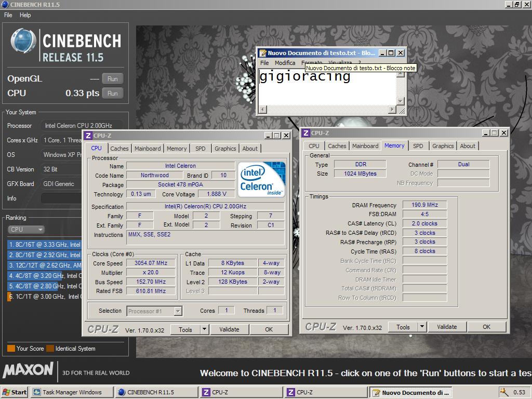Switch to SPD tab in right CPU-Z
This screenshot has height=399, width=532.
pyautogui.click(x=418, y=146)
